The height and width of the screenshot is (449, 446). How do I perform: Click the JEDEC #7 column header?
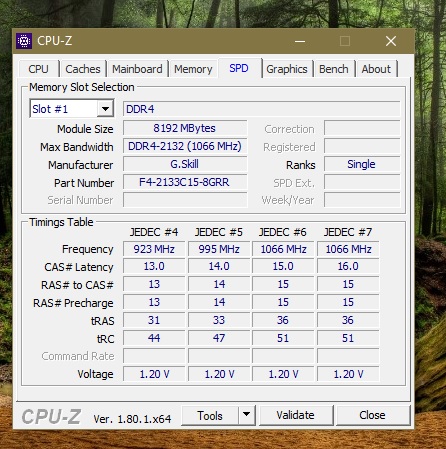[x=348, y=232]
